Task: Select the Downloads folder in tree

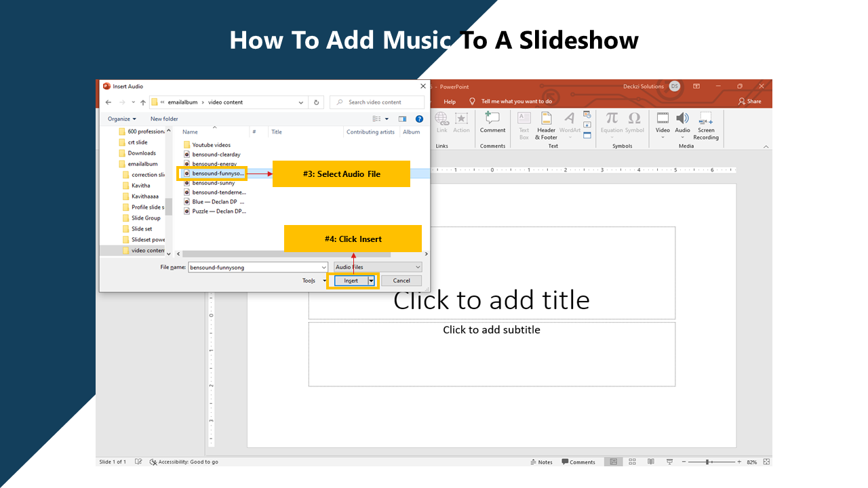Action: pyautogui.click(x=142, y=153)
